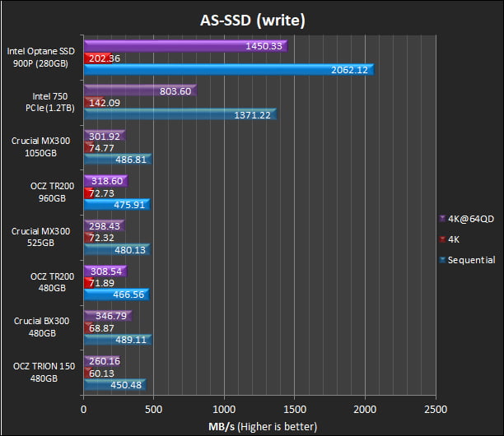Screen dimensions: 504x436
Task: Click the 1371.22 bar value
Action: (252, 115)
